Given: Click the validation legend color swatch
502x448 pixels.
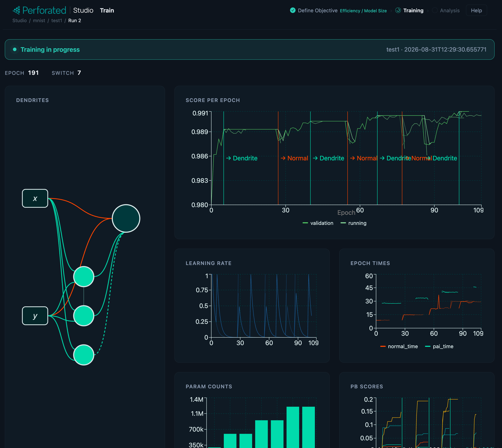Looking at the screenshot, I should [x=305, y=223].
